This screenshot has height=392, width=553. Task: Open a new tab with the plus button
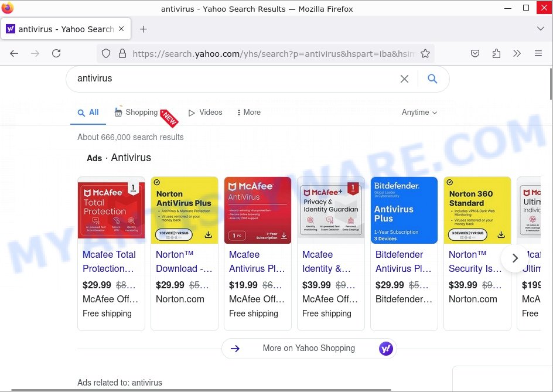(143, 29)
